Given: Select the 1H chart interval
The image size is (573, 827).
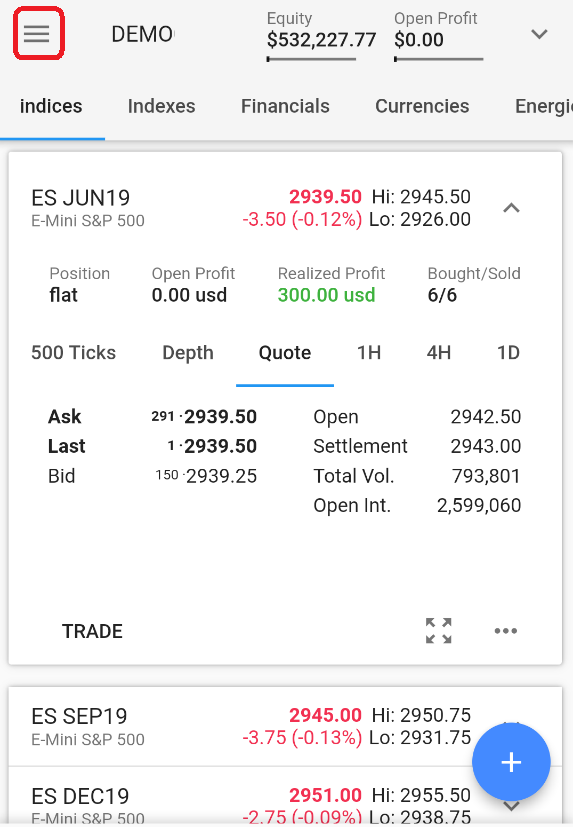Looking at the screenshot, I should (369, 352).
